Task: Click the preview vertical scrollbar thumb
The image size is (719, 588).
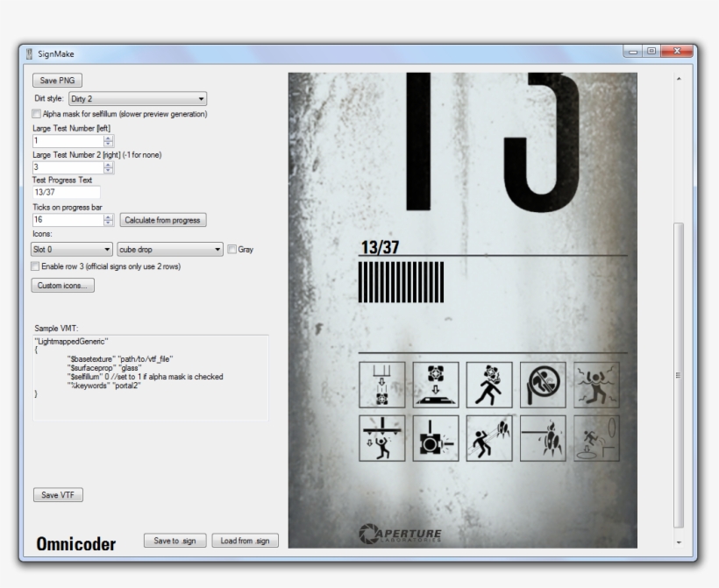Action: 679,375
